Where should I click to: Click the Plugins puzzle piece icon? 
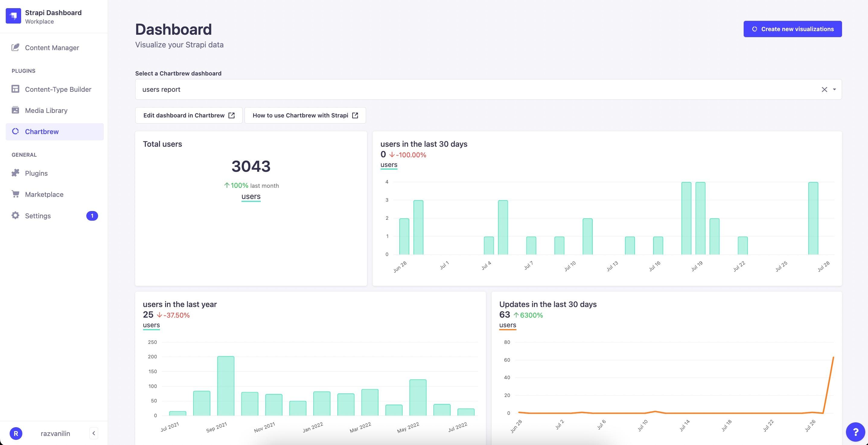pyautogui.click(x=15, y=173)
